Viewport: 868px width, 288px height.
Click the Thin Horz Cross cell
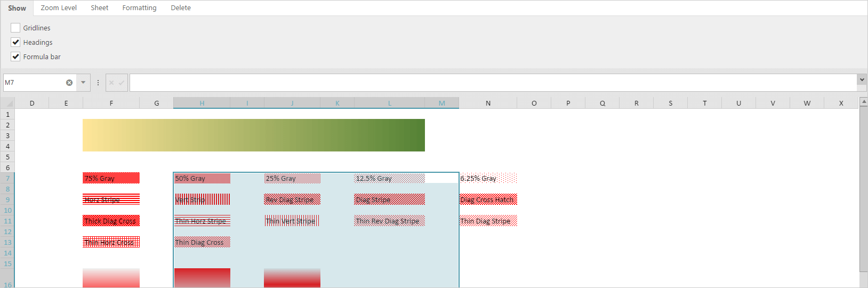click(111, 242)
